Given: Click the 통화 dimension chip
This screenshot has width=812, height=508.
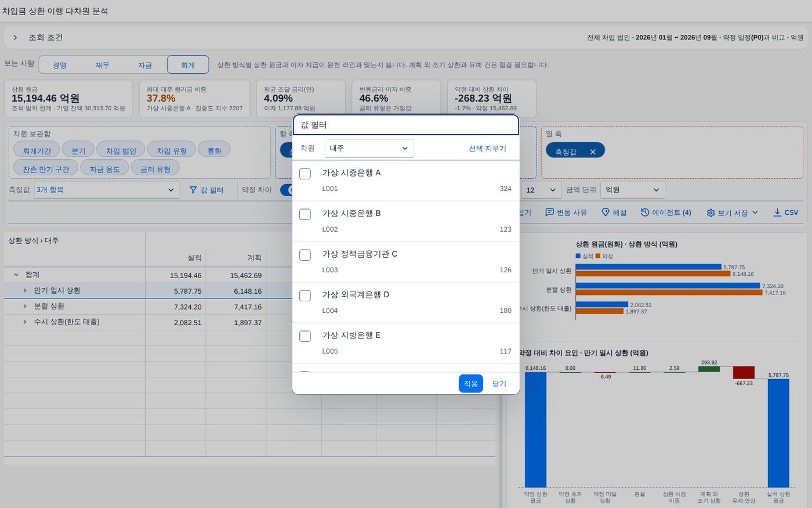Looking at the screenshot, I should click(x=215, y=150).
